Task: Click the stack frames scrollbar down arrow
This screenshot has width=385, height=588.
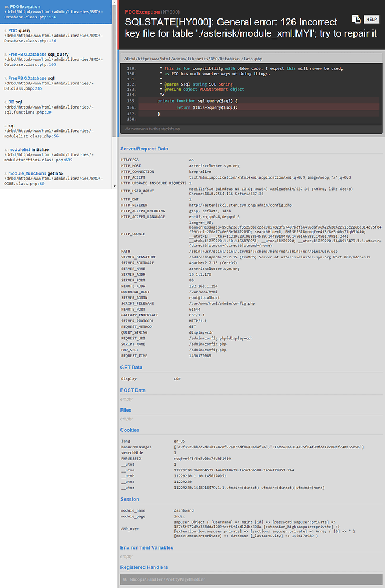Action: tap(114, 187)
